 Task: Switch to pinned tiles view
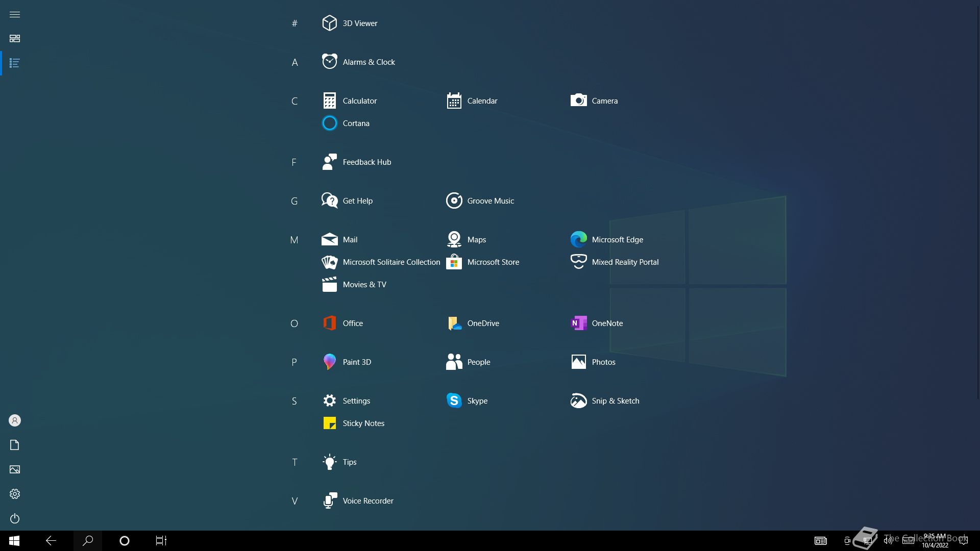[15, 39]
